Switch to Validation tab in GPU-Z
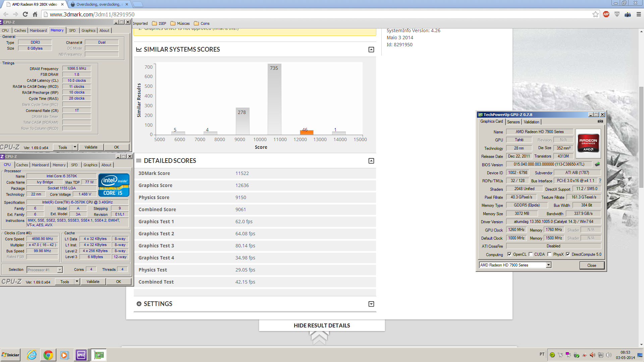 click(531, 122)
